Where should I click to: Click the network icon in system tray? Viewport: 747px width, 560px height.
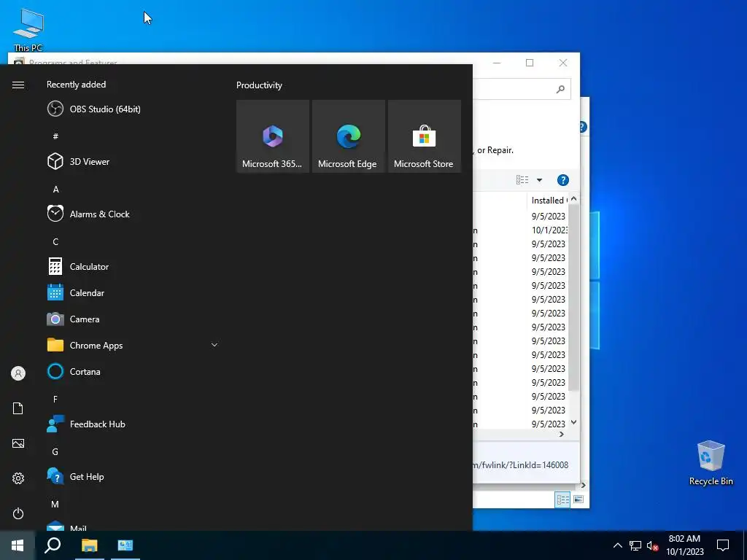pyautogui.click(x=635, y=545)
